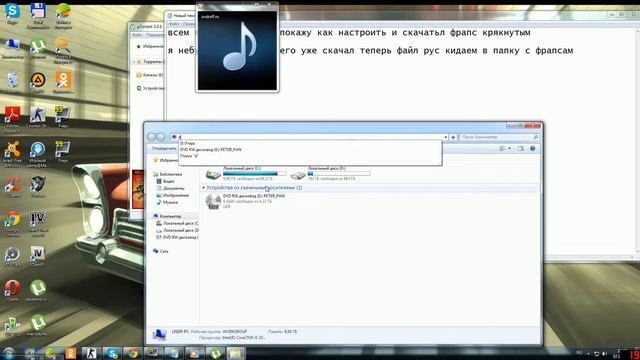Select Устройства in the uTorrent sidebar
The height and width of the screenshot is (360, 640).
[150, 88]
